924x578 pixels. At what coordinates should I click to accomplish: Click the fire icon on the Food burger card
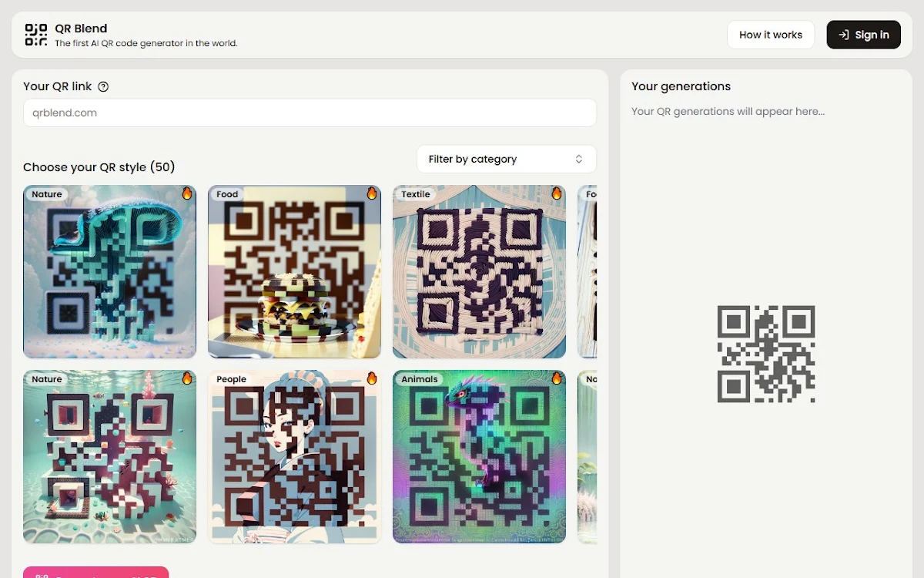click(x=372, y=193)
